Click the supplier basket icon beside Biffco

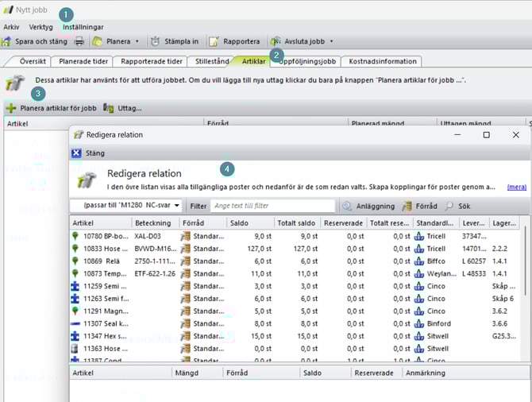pos(419,261)
